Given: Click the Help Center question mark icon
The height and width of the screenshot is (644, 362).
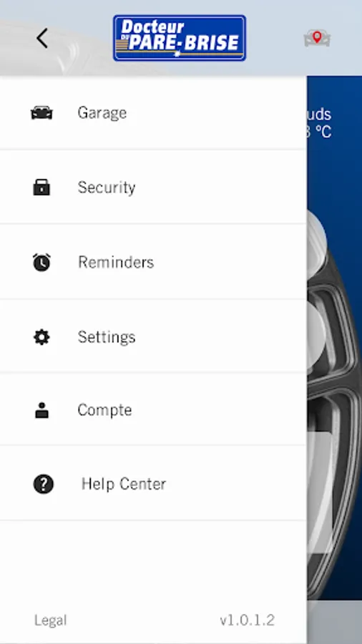Looking at the screenshot, I should (43, 484).
